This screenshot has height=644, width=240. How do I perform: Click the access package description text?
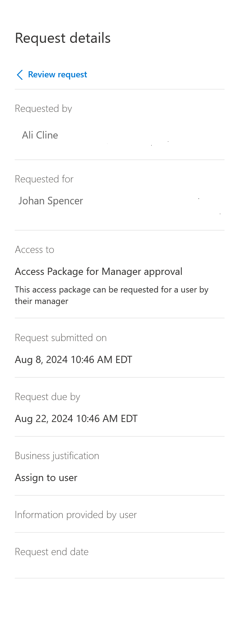[x=111, y=295]
